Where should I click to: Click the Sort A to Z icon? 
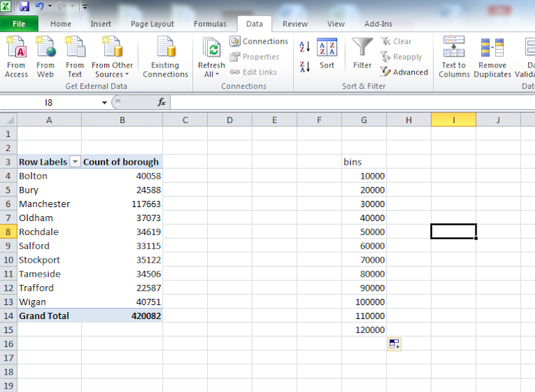(304, 47)
